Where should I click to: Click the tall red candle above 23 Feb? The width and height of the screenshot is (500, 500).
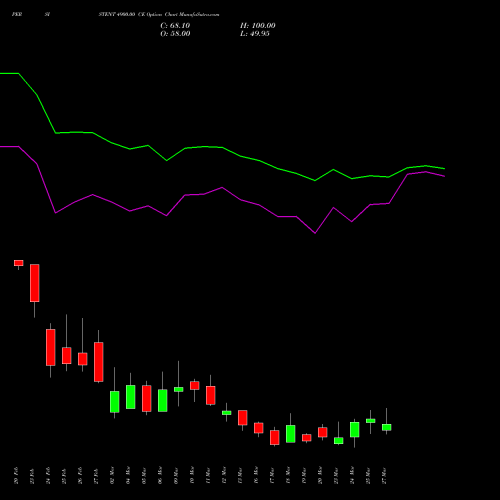[x=35, y=283]
